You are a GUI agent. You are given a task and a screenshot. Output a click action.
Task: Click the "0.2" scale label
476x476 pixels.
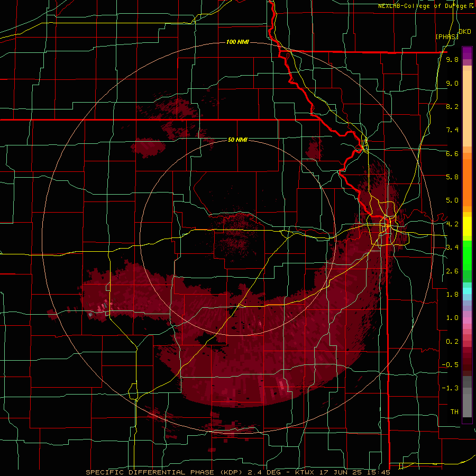pos(452,342)
